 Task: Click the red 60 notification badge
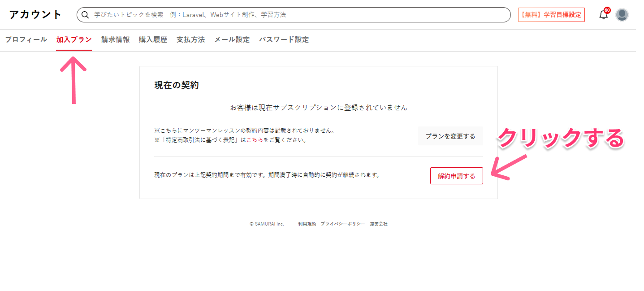coord(607,10)
